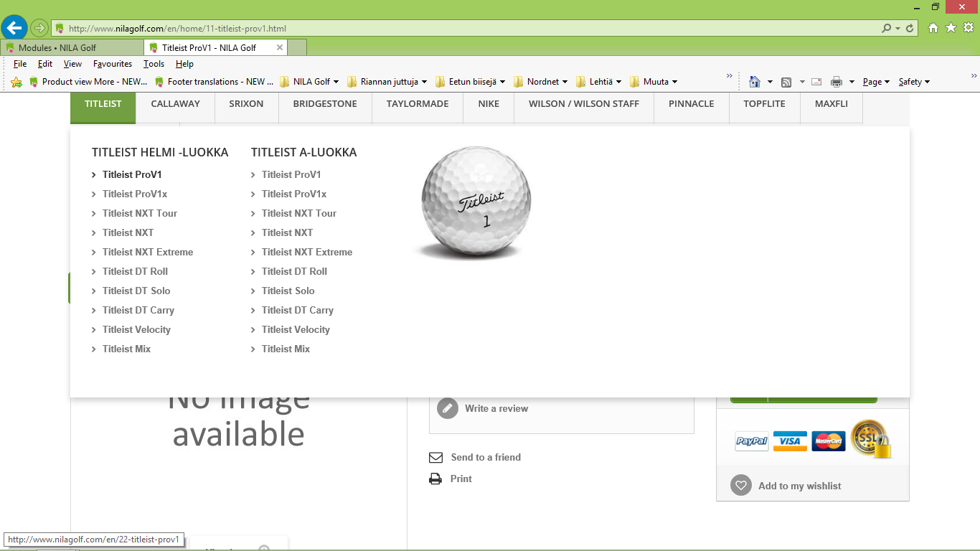Screen dimensions: 980x551
Task: Expand the Eetun biisejä favourites folder
Action: tap(470, 82)
